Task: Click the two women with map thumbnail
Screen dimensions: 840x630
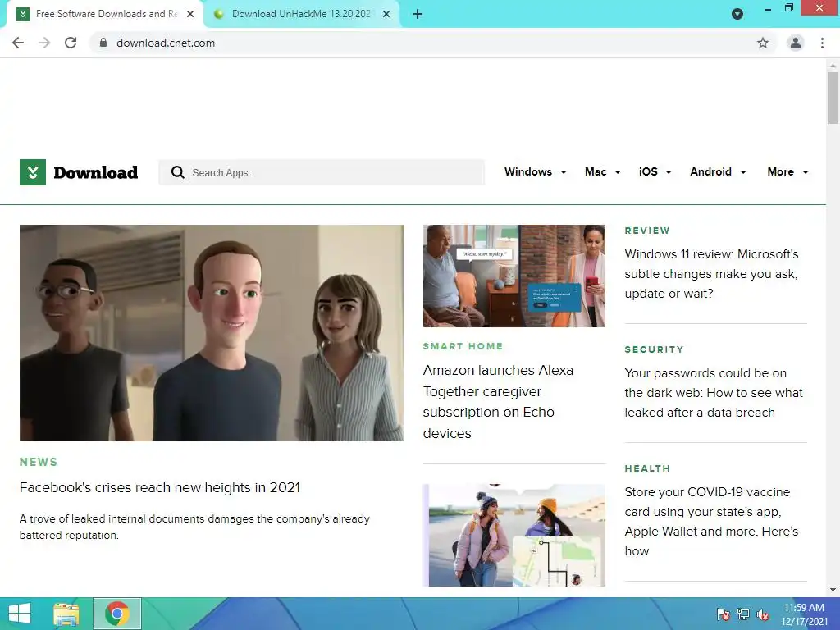Action: click(514, 535)
